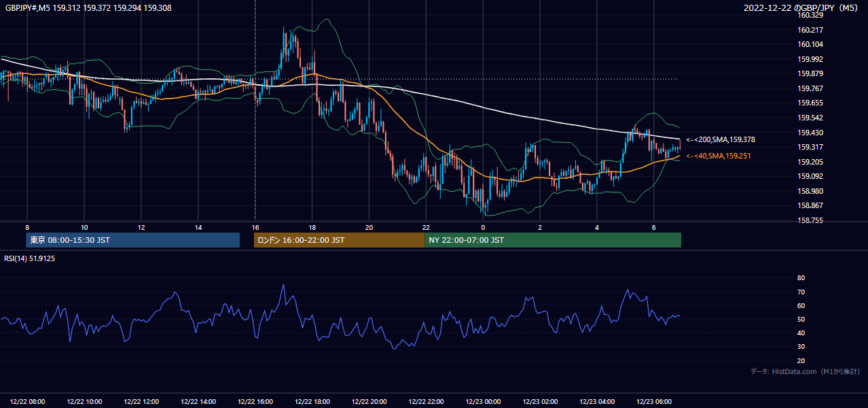Click the 158.980 price axis label
Image resolution: width=868 pixels, height=408 pixels.
(810, 191)
